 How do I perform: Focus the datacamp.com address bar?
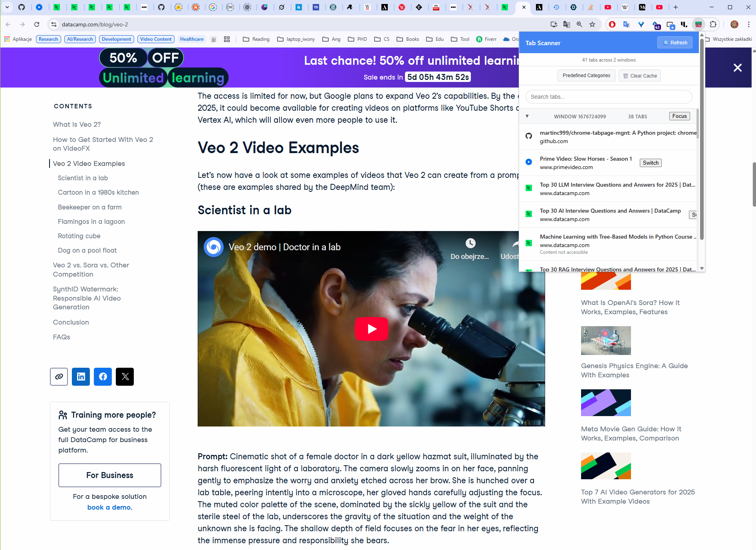click(x=304, y=24)
